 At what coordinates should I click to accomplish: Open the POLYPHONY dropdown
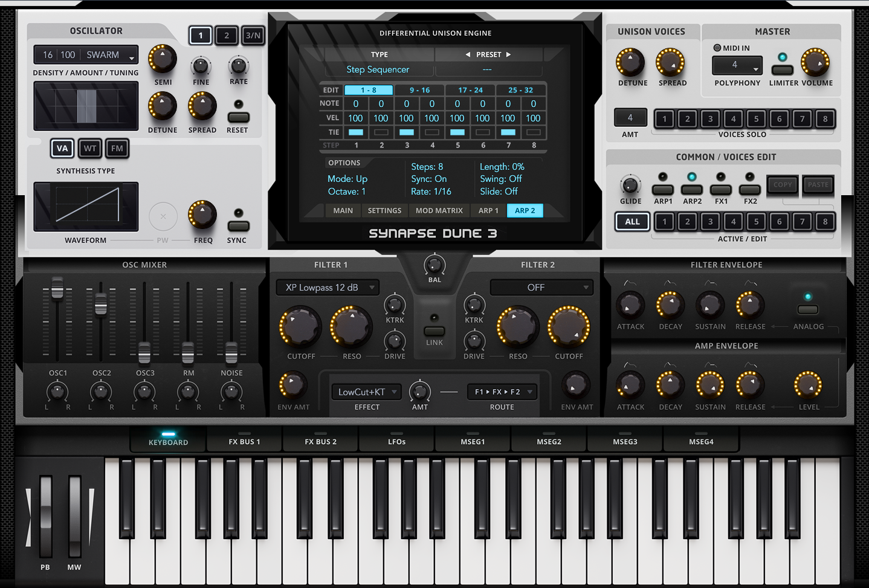click(737, 65)
